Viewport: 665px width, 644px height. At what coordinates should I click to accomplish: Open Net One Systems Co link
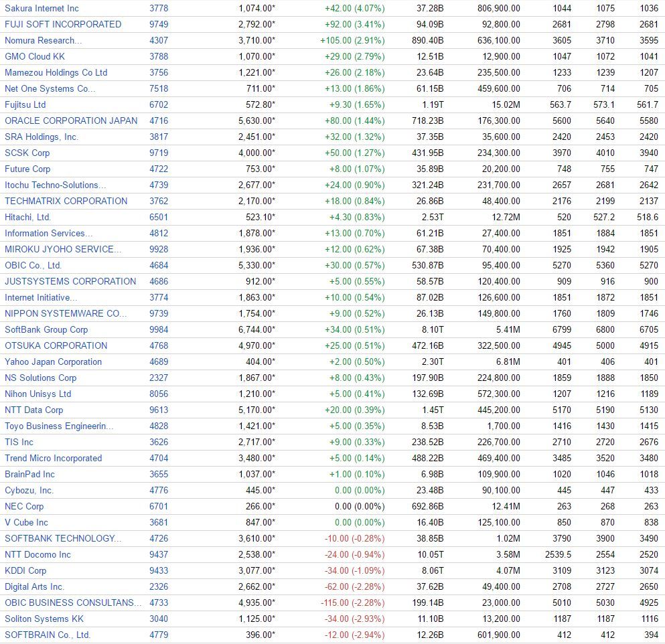tap(50, 88)
